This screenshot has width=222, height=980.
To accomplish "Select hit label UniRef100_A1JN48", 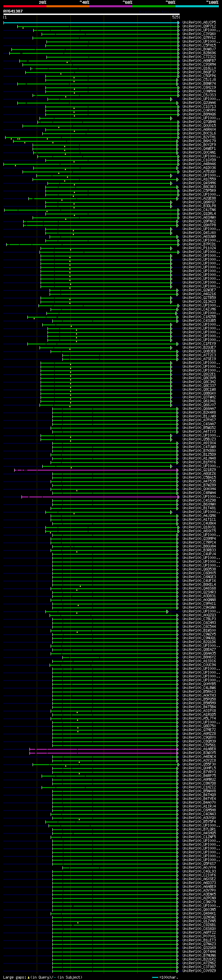I will pos(199,459).
